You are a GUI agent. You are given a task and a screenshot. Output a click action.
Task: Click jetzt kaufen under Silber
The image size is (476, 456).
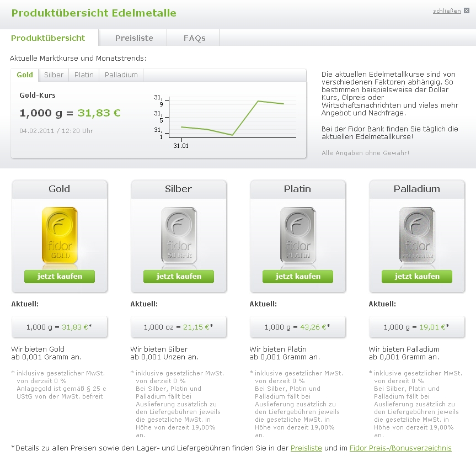[x=179, y=276]
